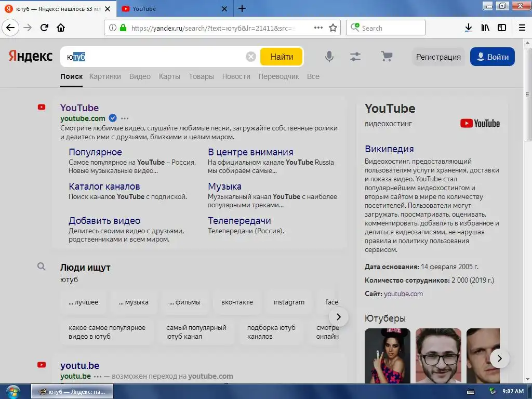Open the library bookshelf icon

pos(485,28)
